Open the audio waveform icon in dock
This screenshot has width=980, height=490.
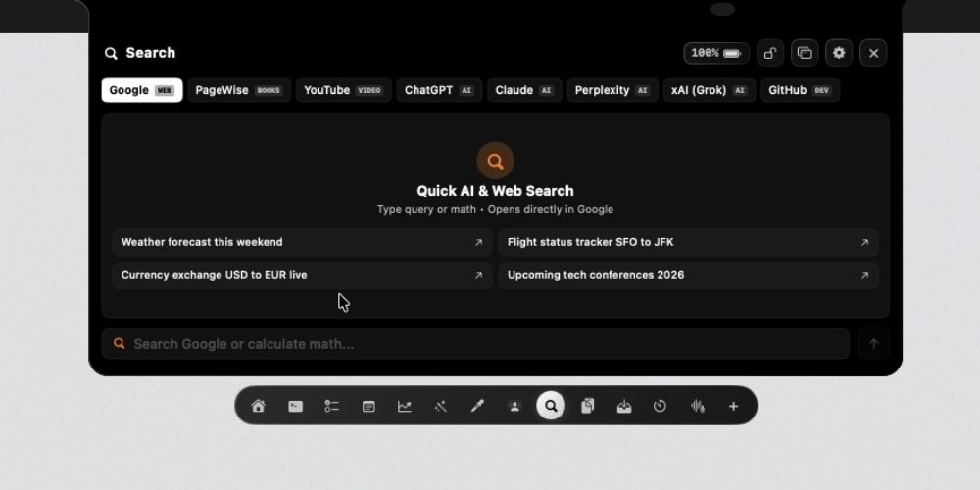click(698, 407)
